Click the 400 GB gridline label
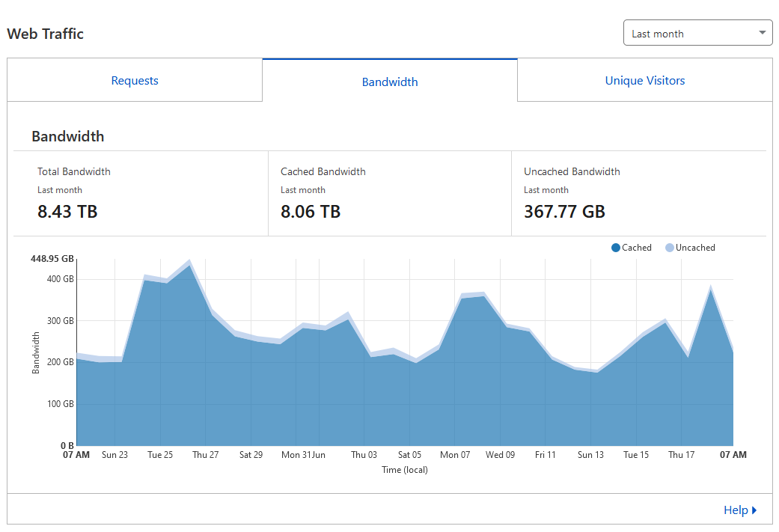Image resolution: width=779 pixels, height=532 pixels. (x=60, y=279)
